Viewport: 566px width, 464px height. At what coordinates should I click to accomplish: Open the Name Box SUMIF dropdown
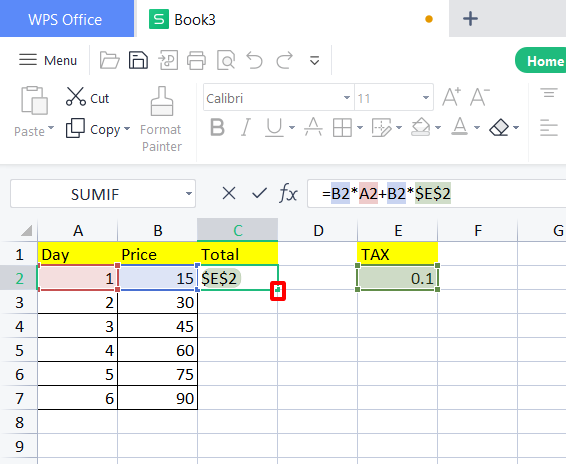(188, 194)
